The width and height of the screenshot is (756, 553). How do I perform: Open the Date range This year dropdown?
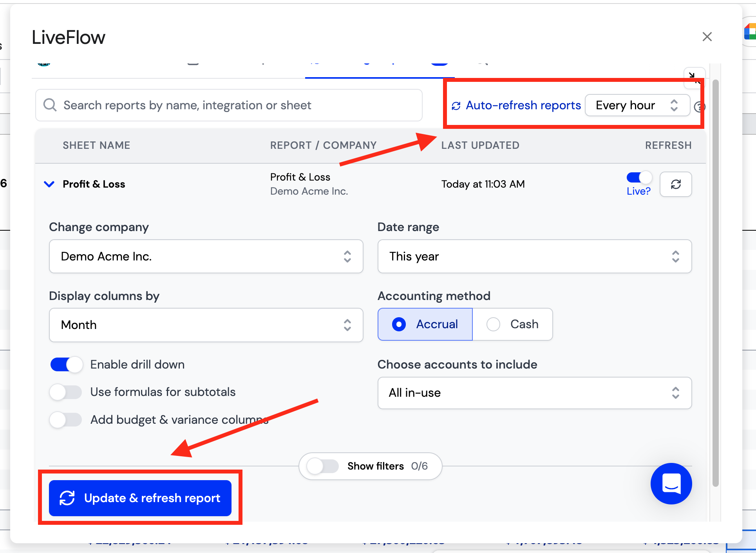point(534,257)
